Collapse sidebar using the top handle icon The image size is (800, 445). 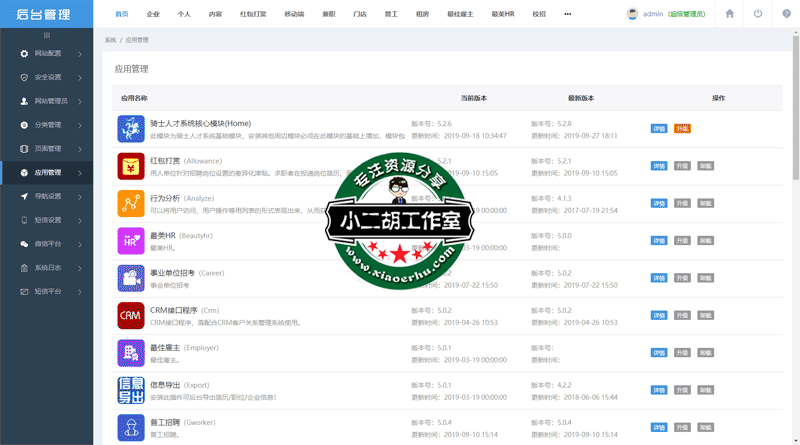tap(47, 34)
